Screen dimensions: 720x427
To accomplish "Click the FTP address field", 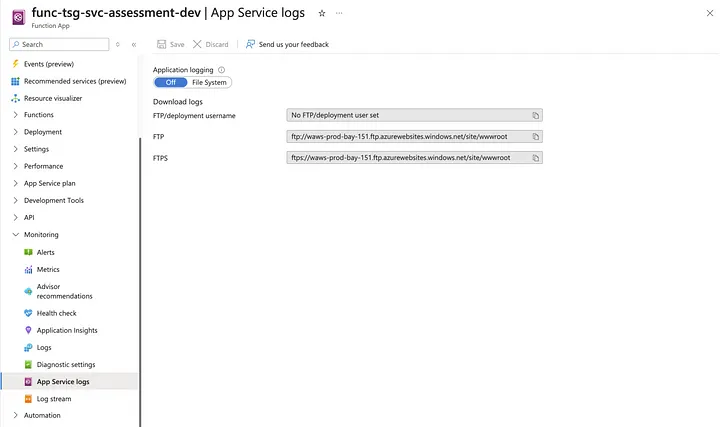I will tap(414, 136).
